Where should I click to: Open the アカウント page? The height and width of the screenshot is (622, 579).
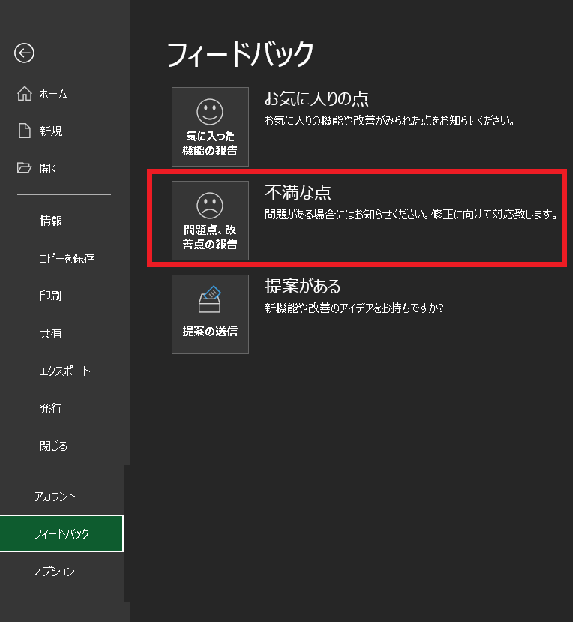[55, 496]
